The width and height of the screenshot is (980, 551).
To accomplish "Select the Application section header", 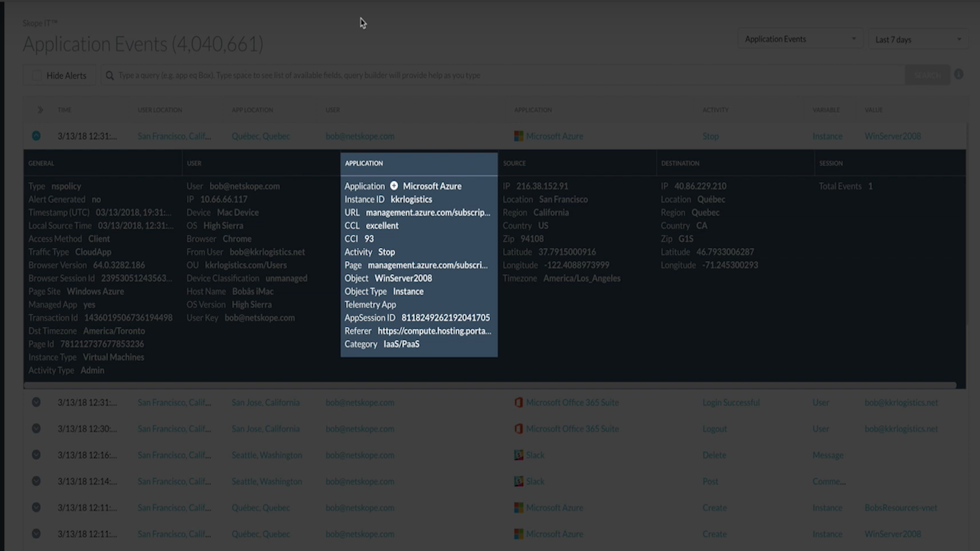I will click(x=364, y=163).
